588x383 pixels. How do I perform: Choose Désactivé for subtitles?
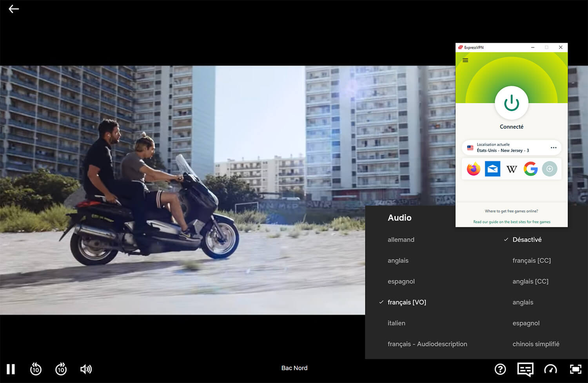[527, 240]
